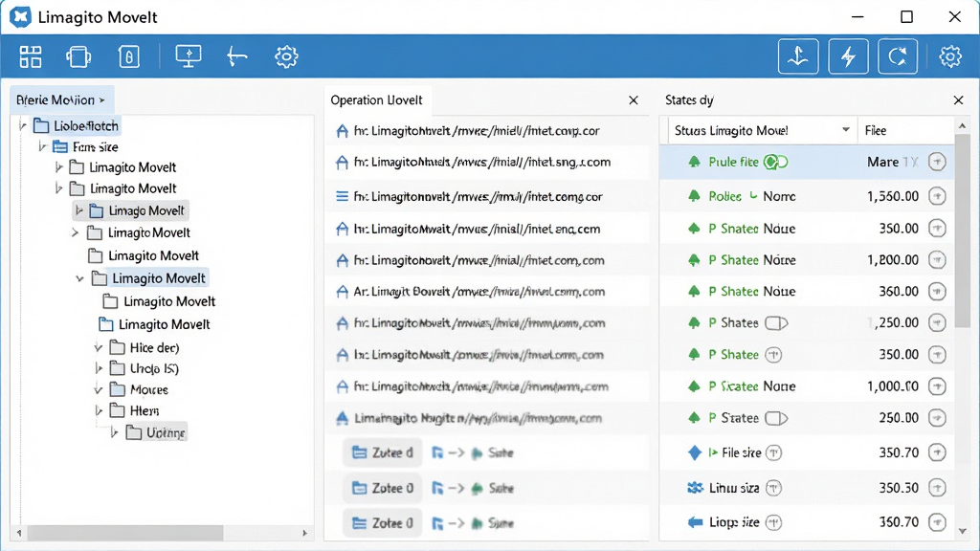Close the Operation Uovelt panel
This screenshot has height=551, width=980.
pos(634,99)
